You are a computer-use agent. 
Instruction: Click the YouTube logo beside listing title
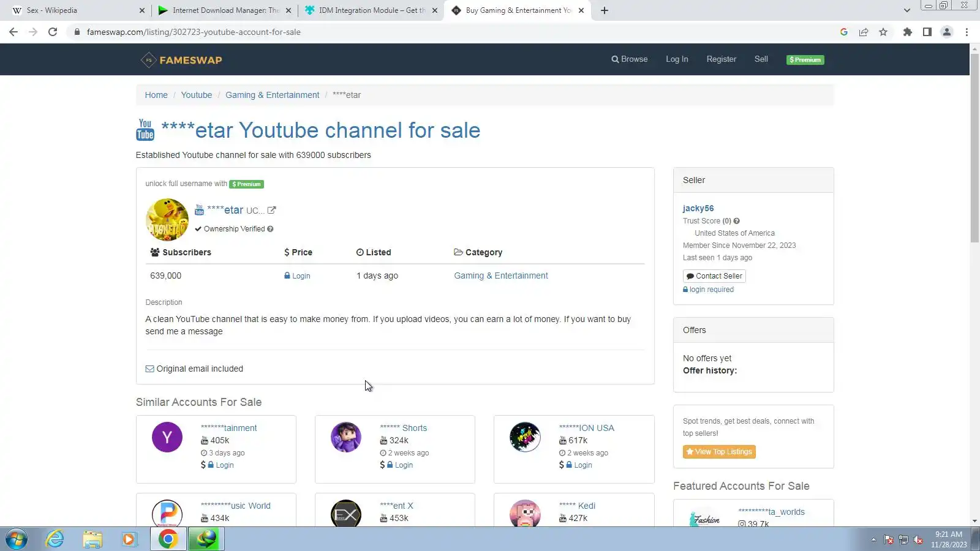pos(145,130)
